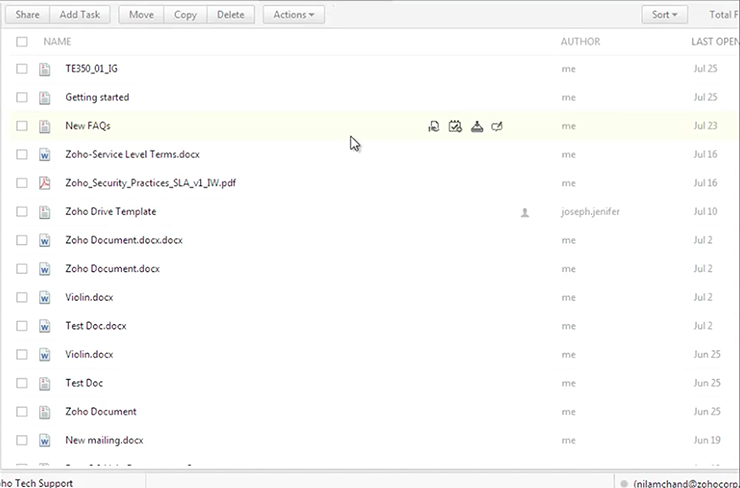The height and width of the screenshot is (488, 740).
Task: Click the NAME column header
Action: 57,42
